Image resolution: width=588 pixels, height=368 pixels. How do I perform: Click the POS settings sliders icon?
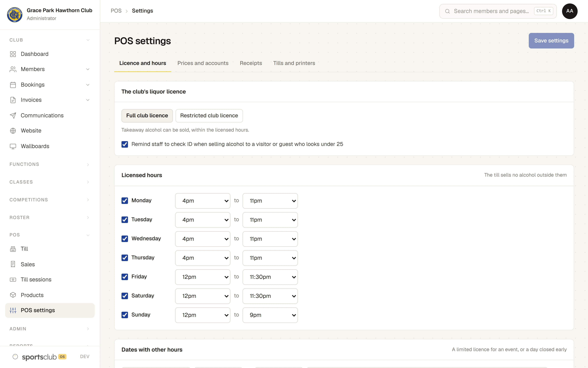click(x=13, y=310)
